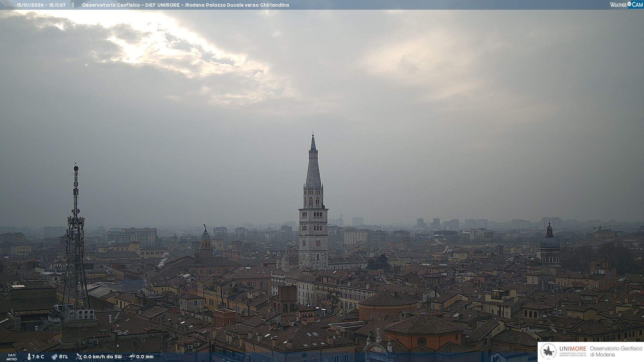
Task: Click the rain umbrella precipitation icon
Action: 132,357
